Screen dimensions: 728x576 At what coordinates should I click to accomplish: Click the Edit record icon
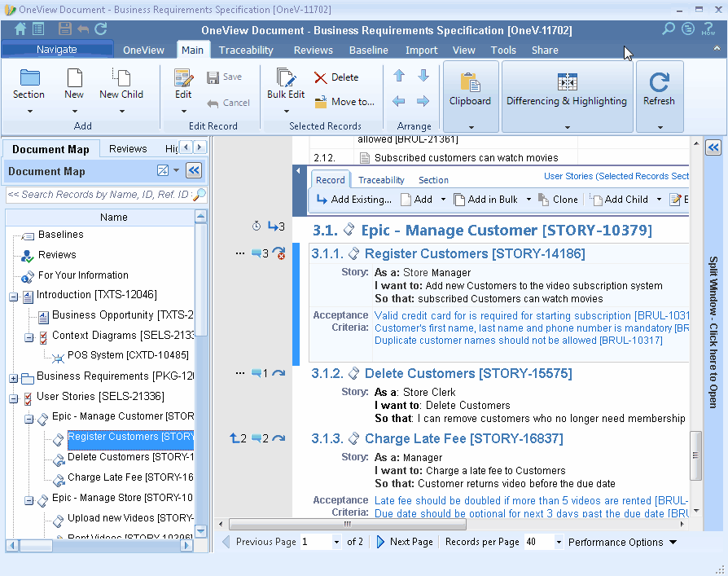pyautogui.click(x=183, y=77)
